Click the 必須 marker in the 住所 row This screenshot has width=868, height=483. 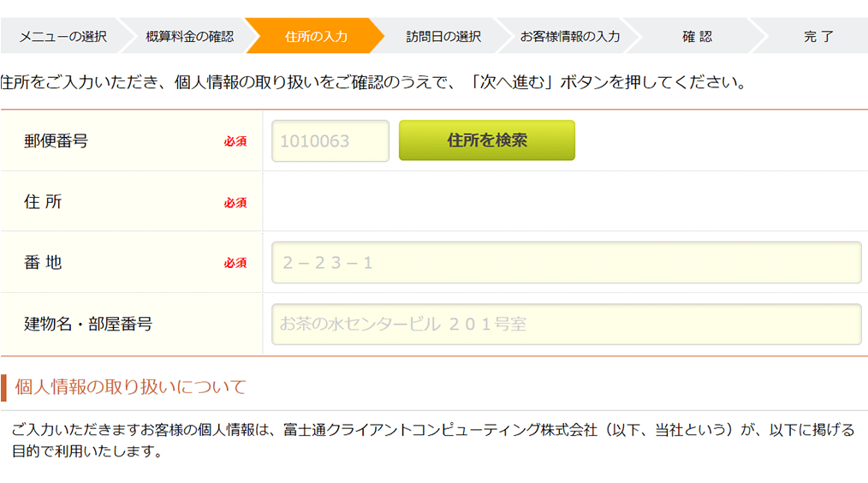tap(235, 203)
